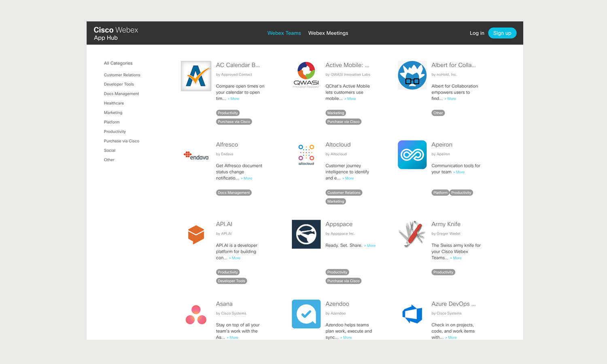The image size is (607, 364).
Task: Click Docs Management tag under Alfresco
Action: (x=234, y=193)
